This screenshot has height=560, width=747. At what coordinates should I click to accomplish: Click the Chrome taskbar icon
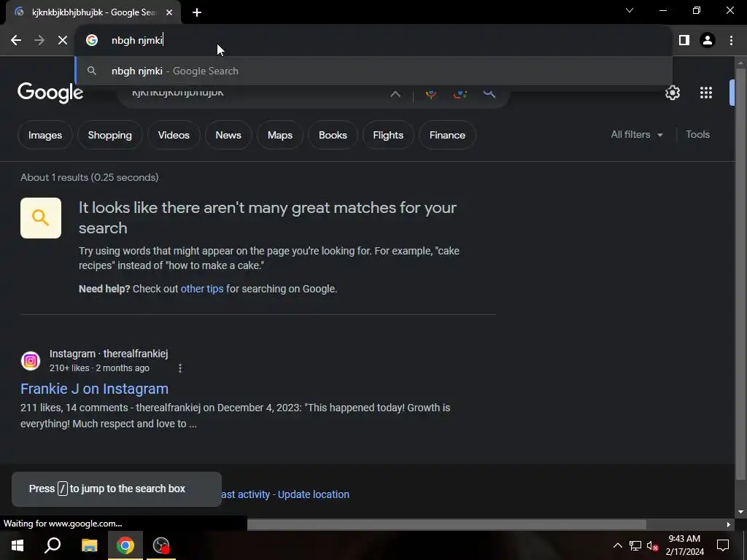125,545
